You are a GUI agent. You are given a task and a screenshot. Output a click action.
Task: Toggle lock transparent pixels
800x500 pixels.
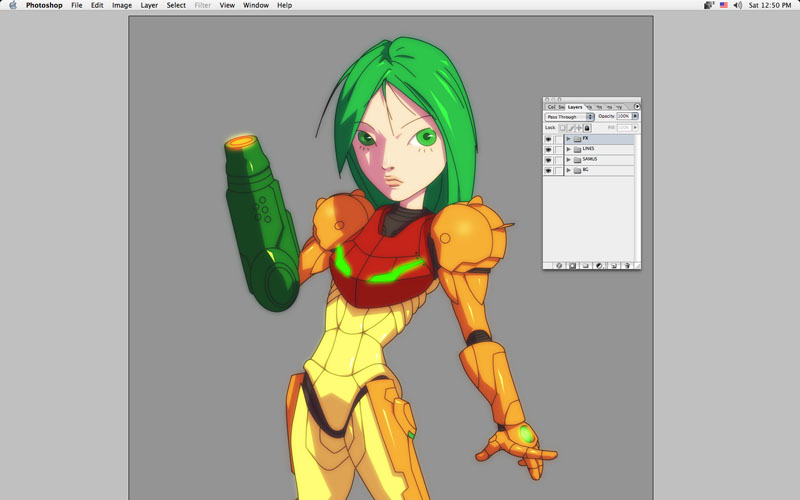click(x=562, y=128)
